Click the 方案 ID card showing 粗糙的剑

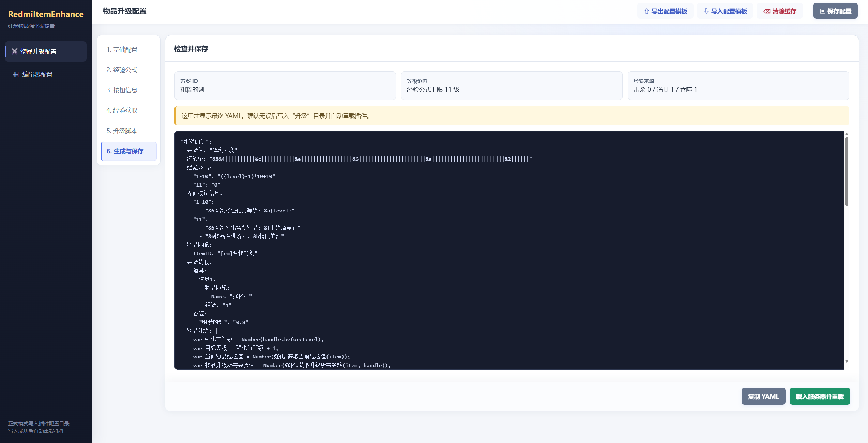coord(285,86)
